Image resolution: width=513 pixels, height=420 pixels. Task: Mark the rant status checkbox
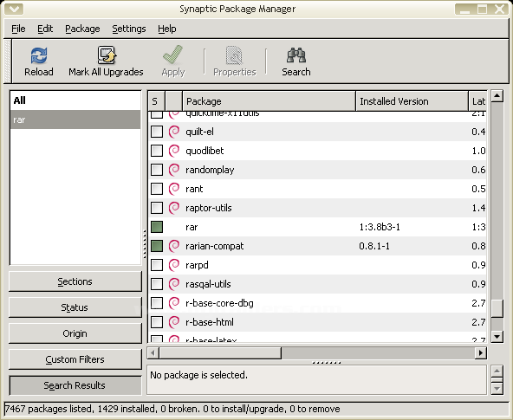click(157, 189)
